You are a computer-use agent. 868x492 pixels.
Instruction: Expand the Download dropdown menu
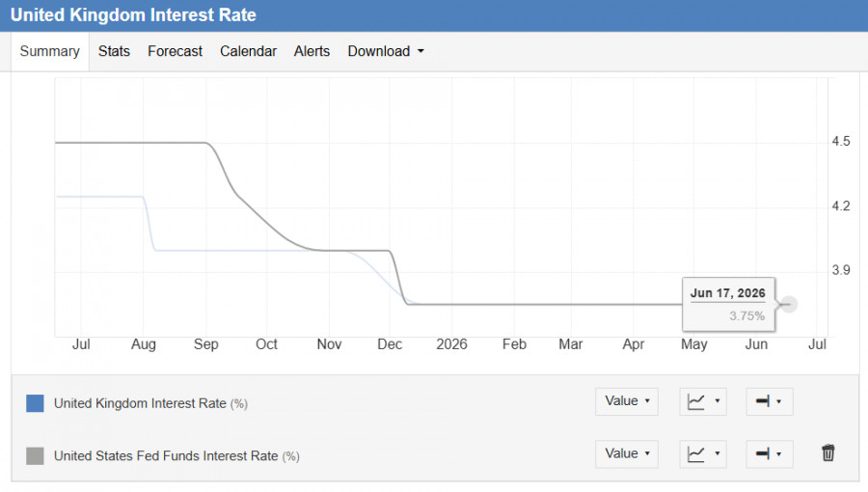386,51
